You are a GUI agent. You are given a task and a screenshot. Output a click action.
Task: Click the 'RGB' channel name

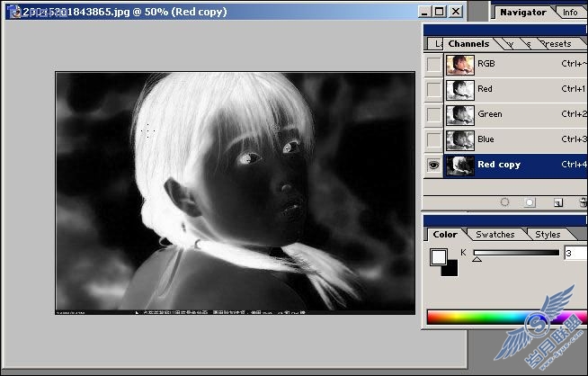(x=486, y=64)
